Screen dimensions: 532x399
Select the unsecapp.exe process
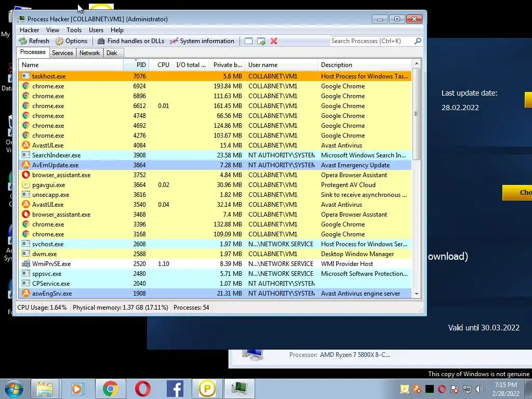[215, 195]
